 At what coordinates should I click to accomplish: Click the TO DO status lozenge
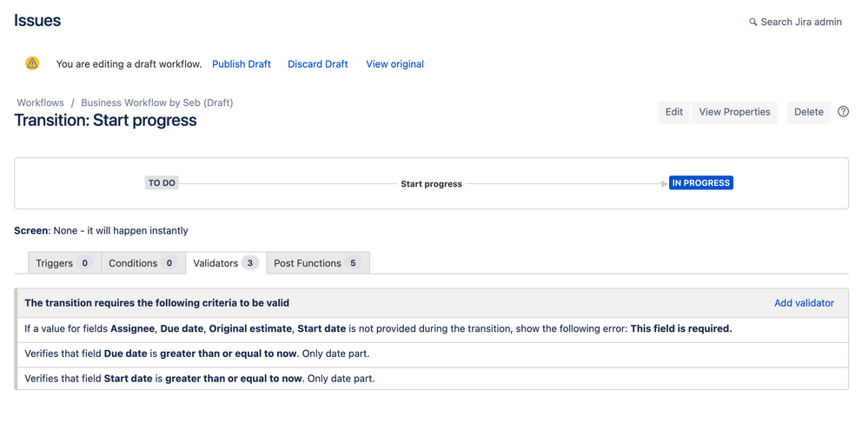[162, 183]
